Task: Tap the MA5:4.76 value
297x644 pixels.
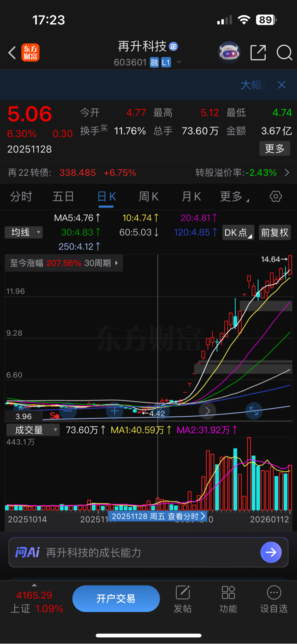Action: tap(77, 218)
